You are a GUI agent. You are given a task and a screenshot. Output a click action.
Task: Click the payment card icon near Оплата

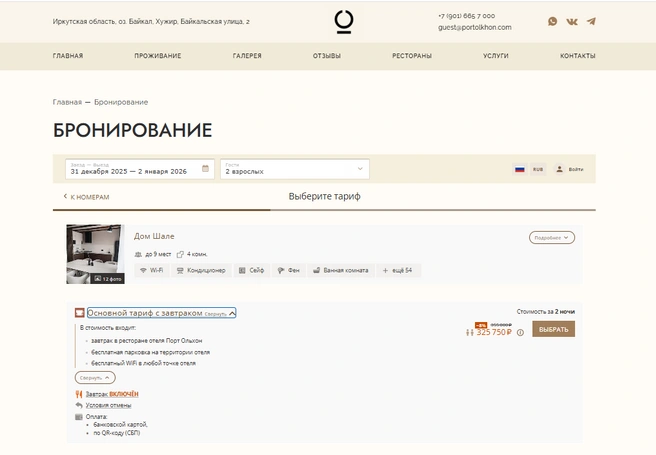(x=79, y=417)
